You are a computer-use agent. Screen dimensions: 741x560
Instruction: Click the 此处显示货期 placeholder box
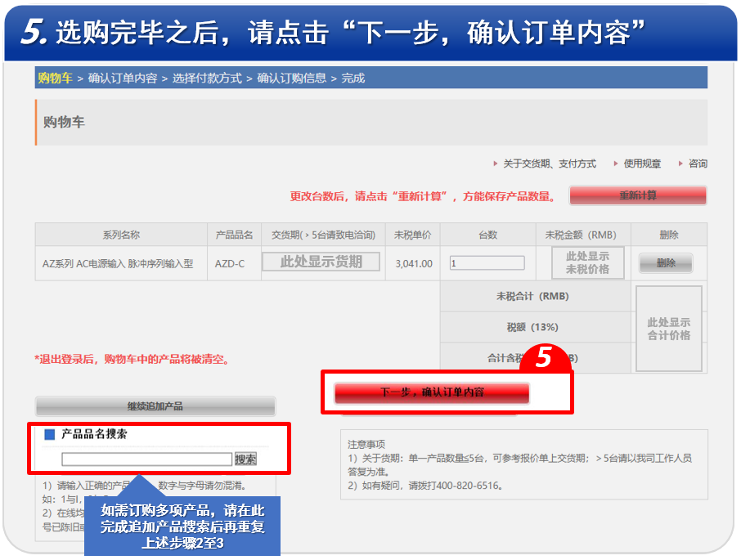tap(321, 262)
